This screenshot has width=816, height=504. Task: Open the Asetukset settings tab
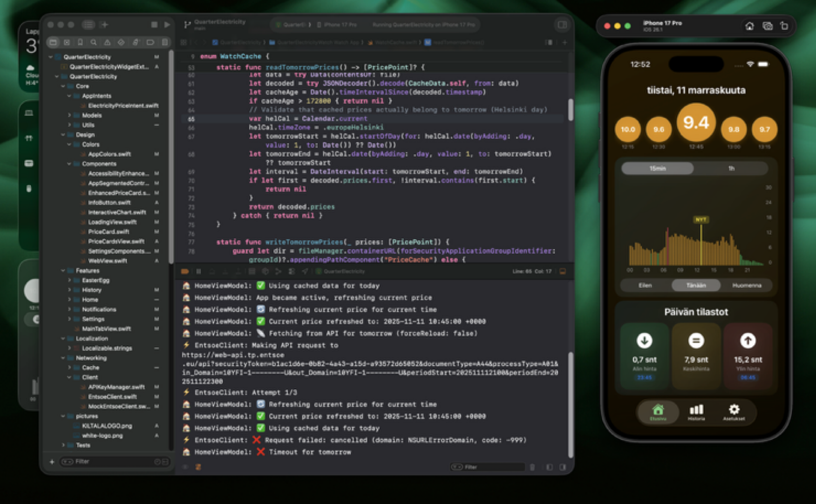(734, 412)
